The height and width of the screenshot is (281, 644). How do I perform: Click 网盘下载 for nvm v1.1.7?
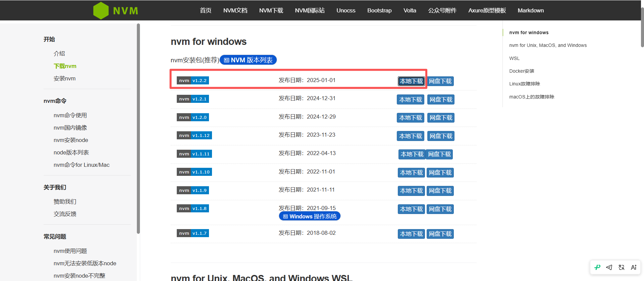[x=440, y=234]
